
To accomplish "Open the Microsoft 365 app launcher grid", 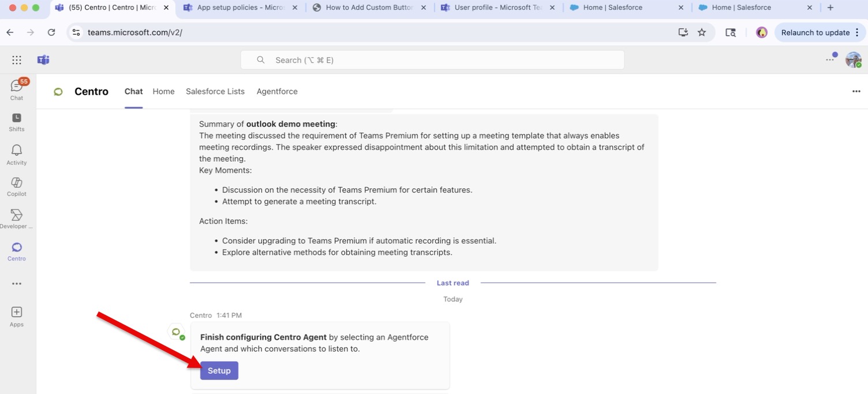I will (x=17, y=60).
